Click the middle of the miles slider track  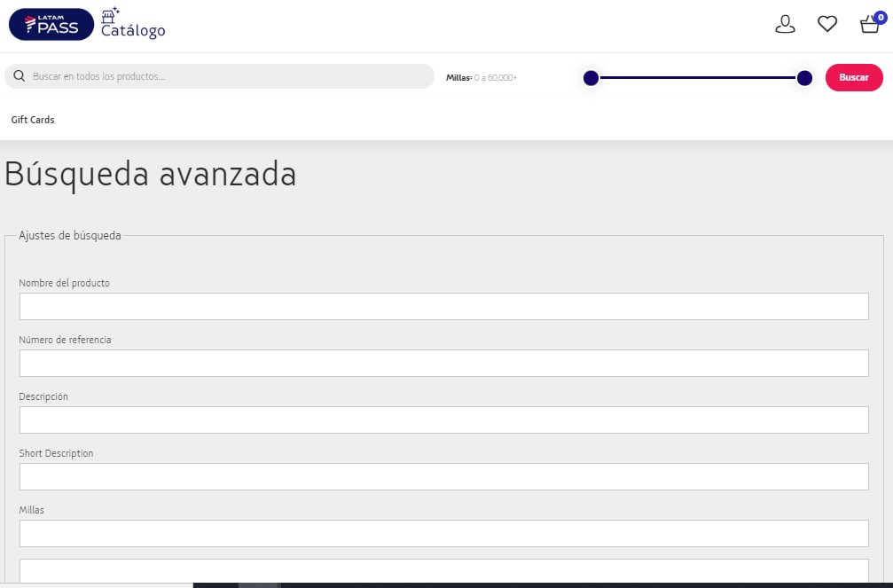pos(698,78)
